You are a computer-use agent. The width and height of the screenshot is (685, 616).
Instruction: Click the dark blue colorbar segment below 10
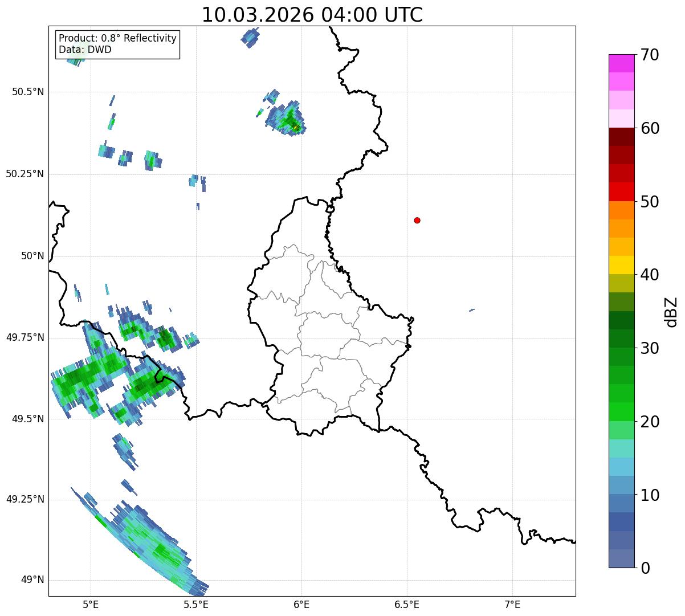point(621,522)
